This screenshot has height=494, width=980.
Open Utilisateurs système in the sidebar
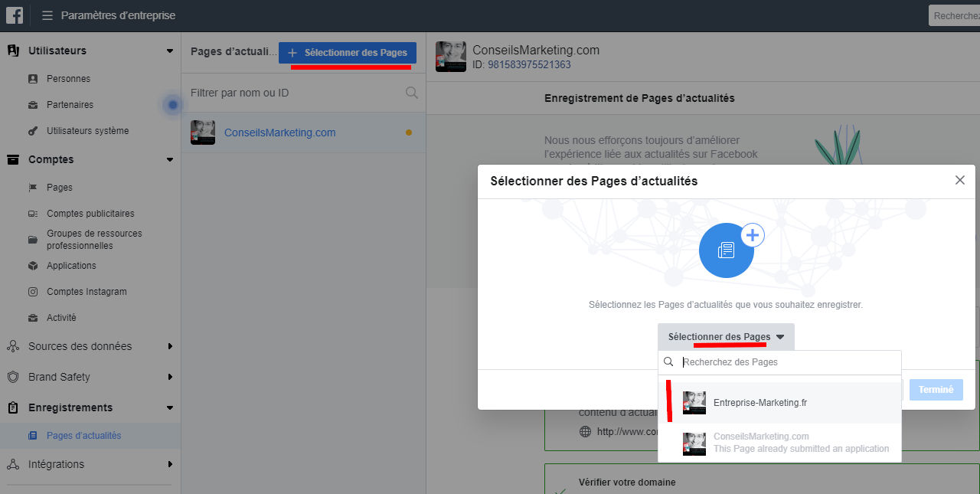point(88,131)
